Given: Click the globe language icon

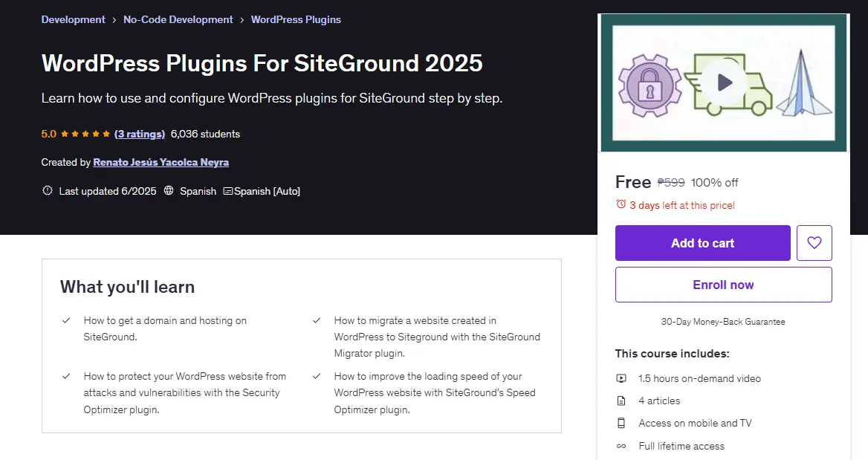Looking at the screenshot, I should 169,190.
